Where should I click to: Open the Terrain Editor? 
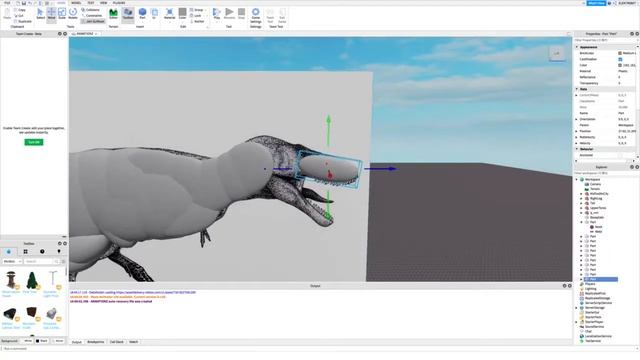pos(113,14)
